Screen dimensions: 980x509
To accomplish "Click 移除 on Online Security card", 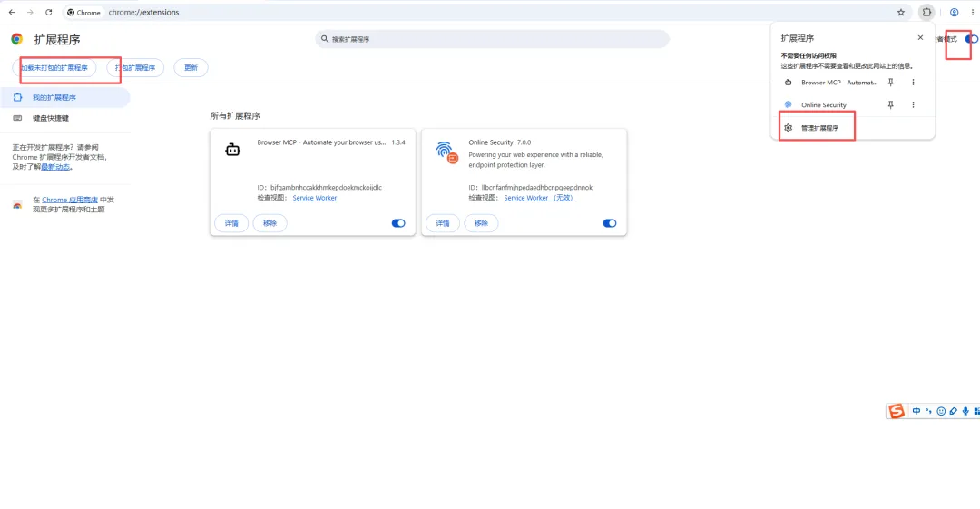I will 481,223.
